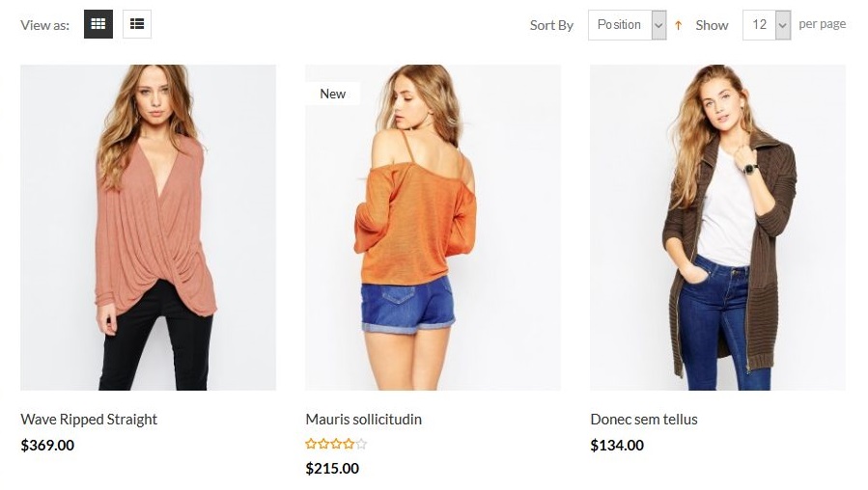Open Wave Ripped Straight product image
Viewport: 868px width, 490px height.
(x=148, y=228)
